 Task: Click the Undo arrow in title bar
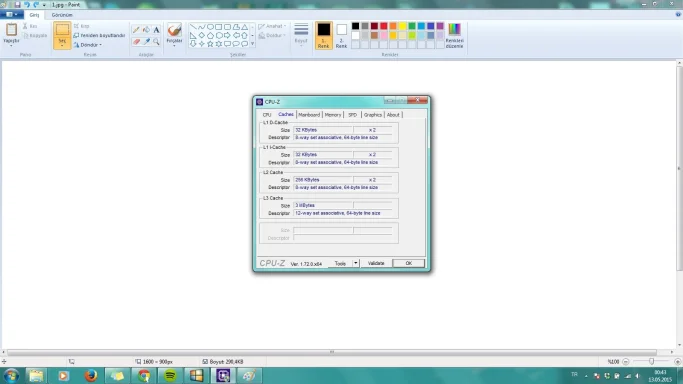click(x=27, y=4)
